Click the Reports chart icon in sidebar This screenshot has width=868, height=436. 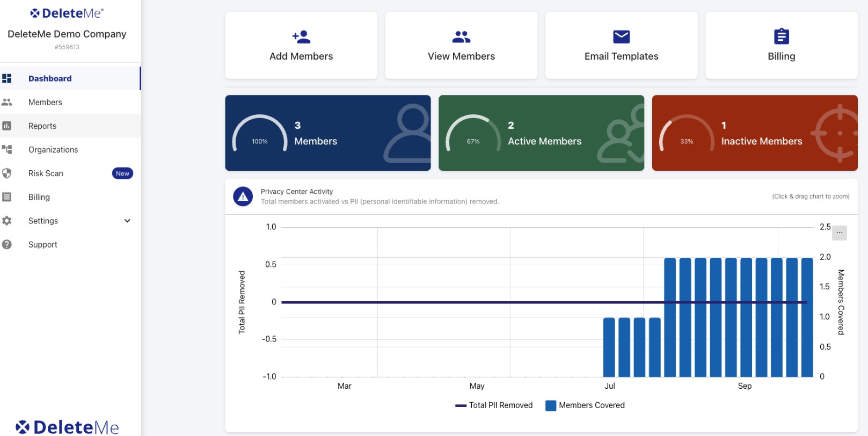pos(7,126)
